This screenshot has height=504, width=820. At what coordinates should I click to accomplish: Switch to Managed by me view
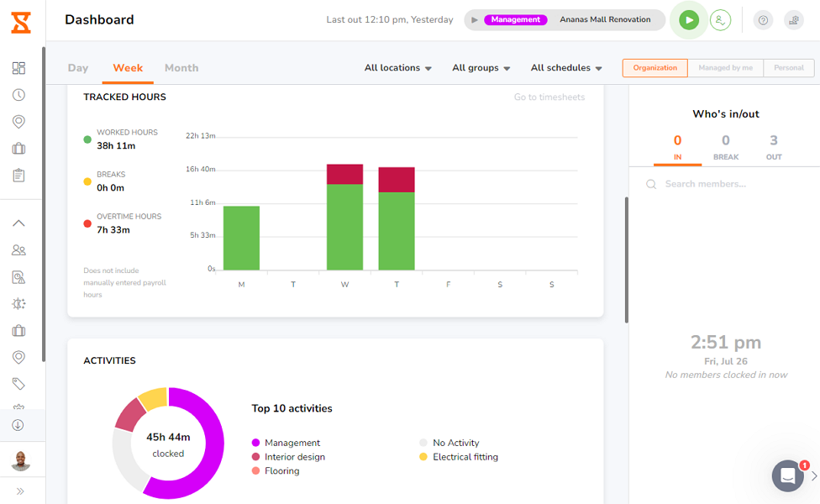[725, 68]
